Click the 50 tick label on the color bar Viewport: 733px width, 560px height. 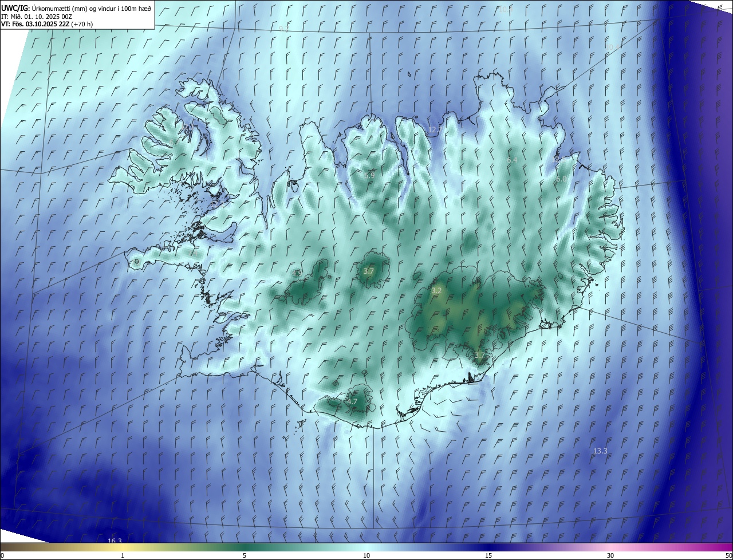pyautogui.click(x=728, y=555)
